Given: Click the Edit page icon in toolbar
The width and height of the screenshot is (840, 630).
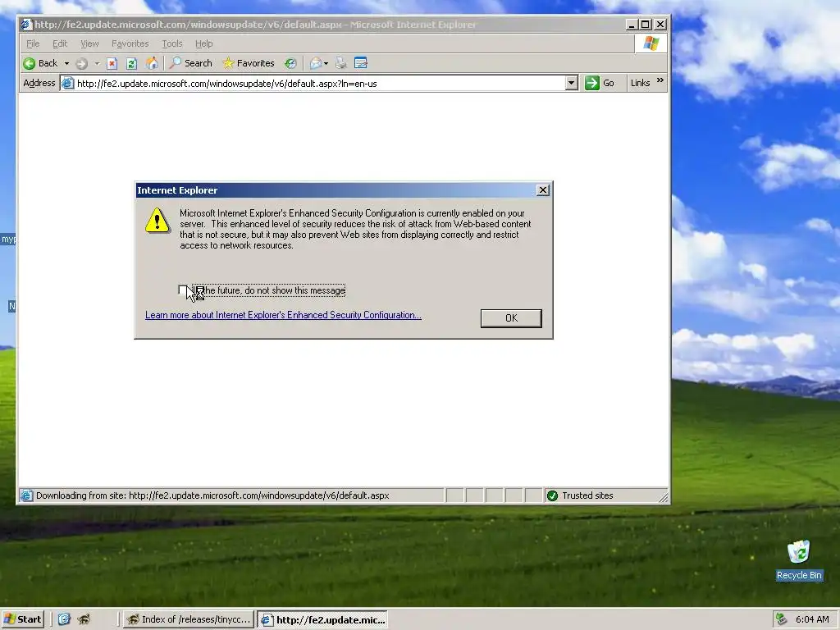Looking at the screenshot, I should pos(361,63).
